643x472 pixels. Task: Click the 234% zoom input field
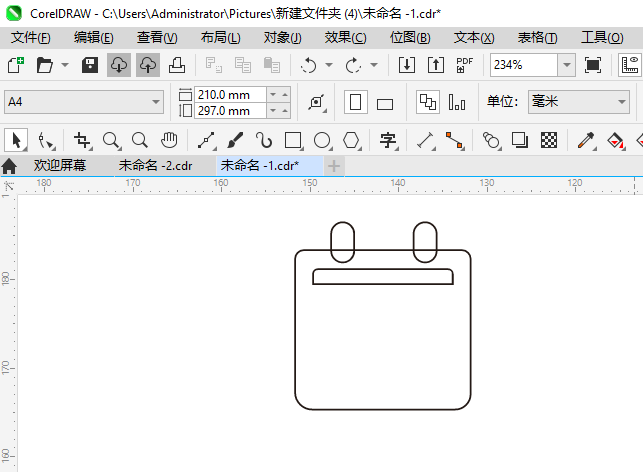[x=524, y=65]
